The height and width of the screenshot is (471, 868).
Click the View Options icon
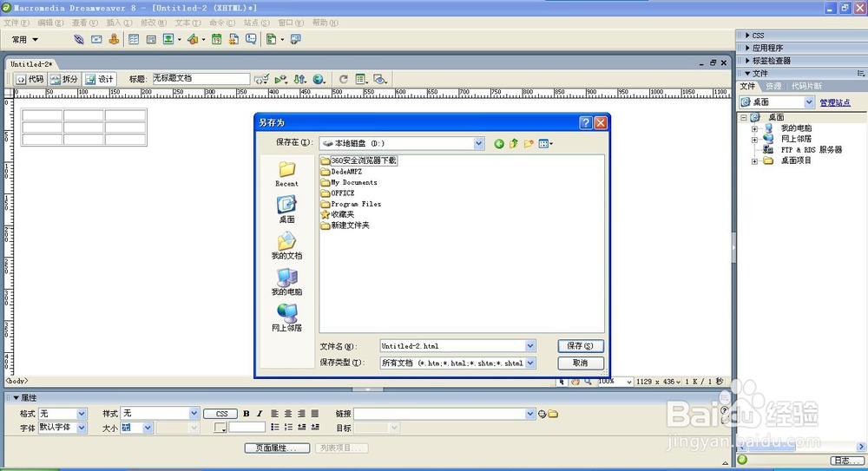tap(360, 80)
